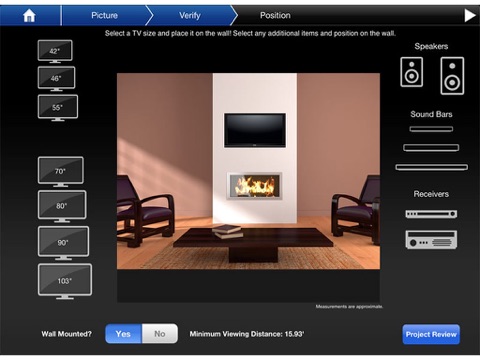480x360 pixels.
Task: Select the 90" TV icon
Action: coord(63,243)
